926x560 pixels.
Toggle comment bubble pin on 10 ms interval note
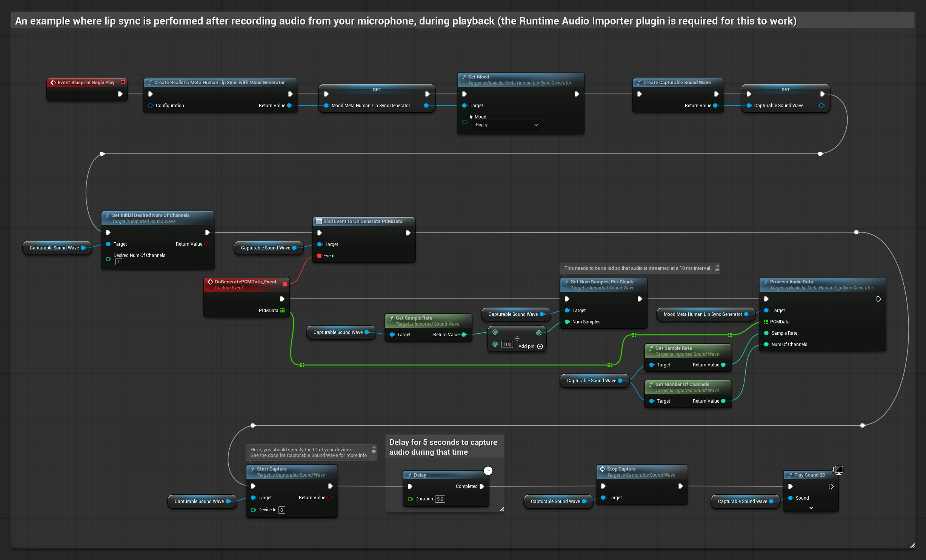(717, 266)
